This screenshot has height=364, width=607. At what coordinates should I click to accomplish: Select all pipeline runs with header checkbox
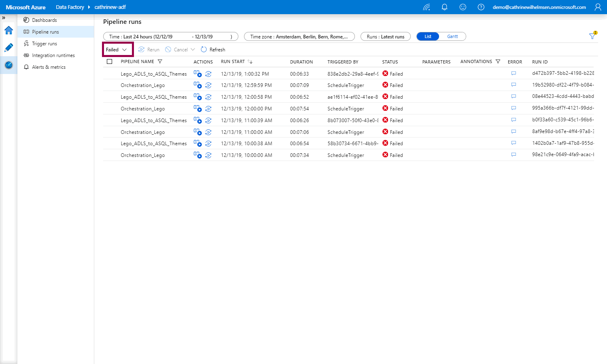tap(109, 61)
